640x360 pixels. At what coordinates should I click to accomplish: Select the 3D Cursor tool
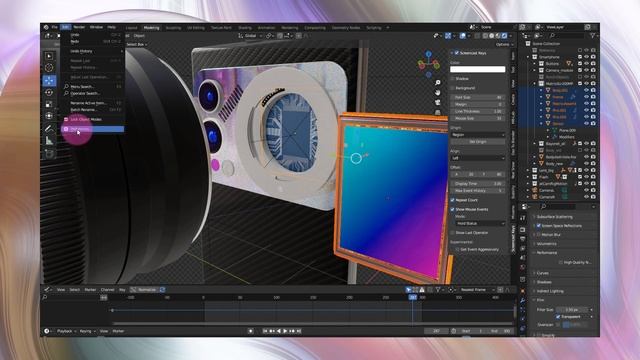coord(49,68)
